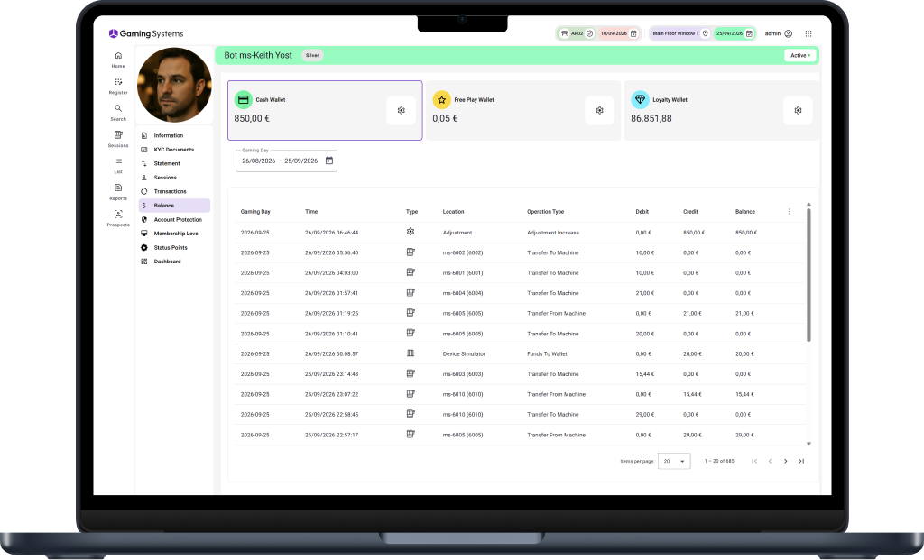Viewport: 924px width, 560px height.
Task: Click the location pin icon near Main Floor Window 1
Action: 706,33
